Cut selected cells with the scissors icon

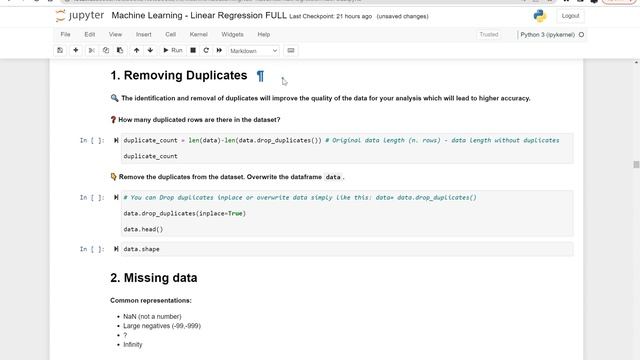pyautogui.click(x=91, y=50)
